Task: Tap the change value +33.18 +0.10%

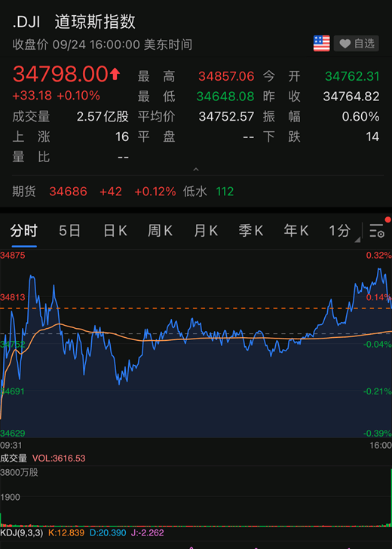Action: point(56,95)
